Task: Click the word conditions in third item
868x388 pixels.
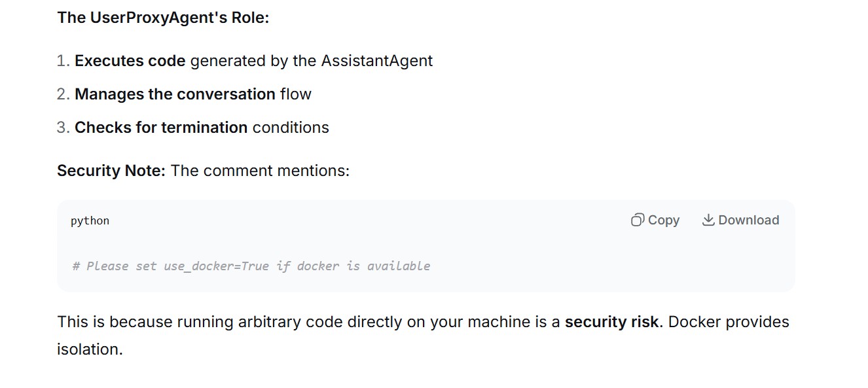Action: pos(291,128)
